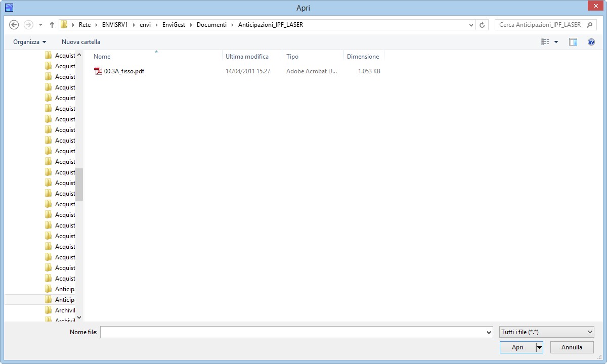This screenshot has height=364, width=607.
Task: Change the view layout icon
Action: tap(545, 42)
